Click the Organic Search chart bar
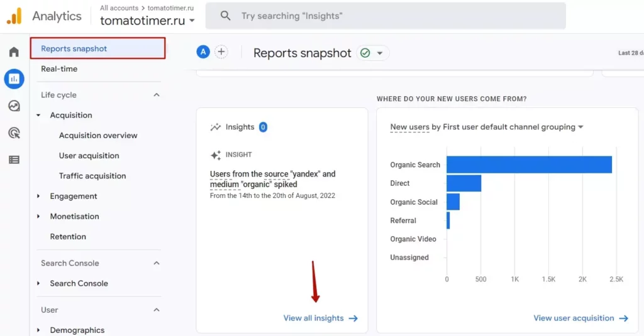Screen dimensions: 644x336 point(529,165)
